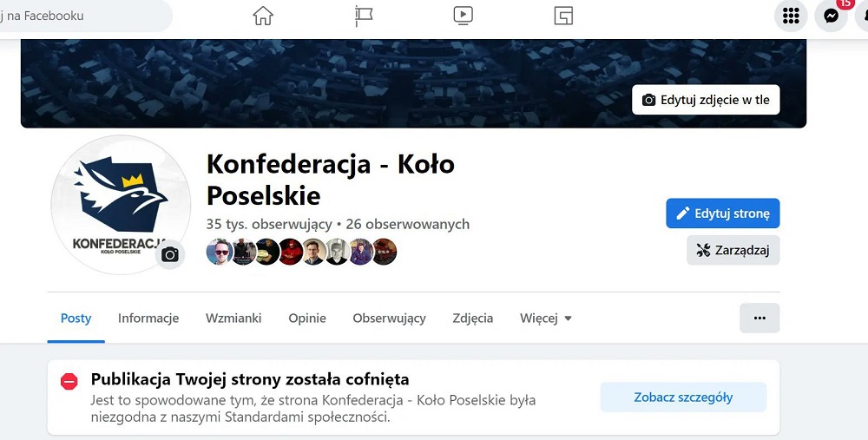Click the 35 tys. obserwujący count
This screenshot has width=868, height=440.
click(x=269, y=224)
